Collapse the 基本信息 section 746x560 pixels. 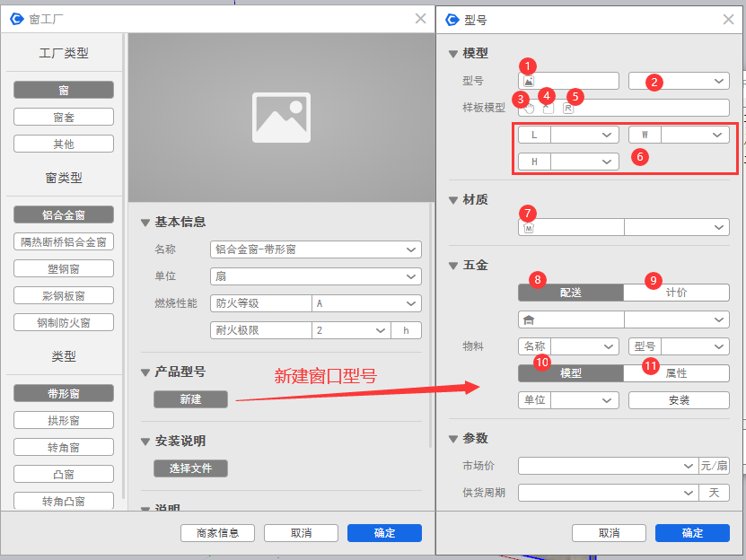[145, 223]
